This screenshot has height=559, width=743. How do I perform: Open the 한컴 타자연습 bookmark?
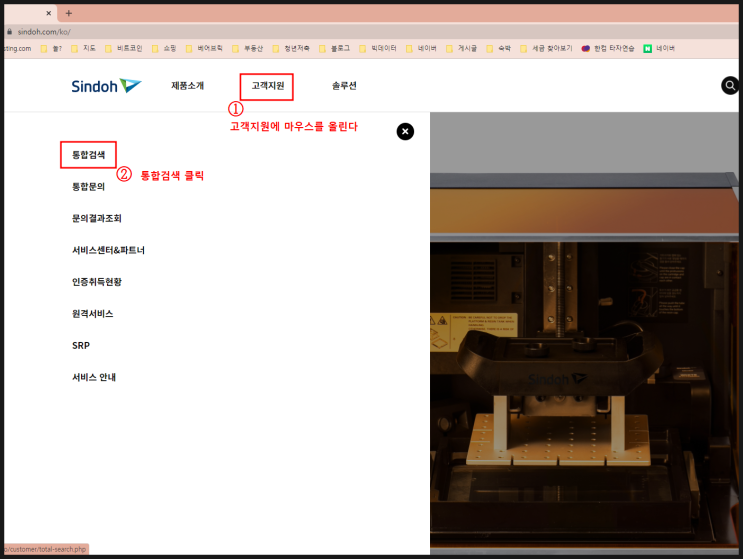(x=608, y=48)
